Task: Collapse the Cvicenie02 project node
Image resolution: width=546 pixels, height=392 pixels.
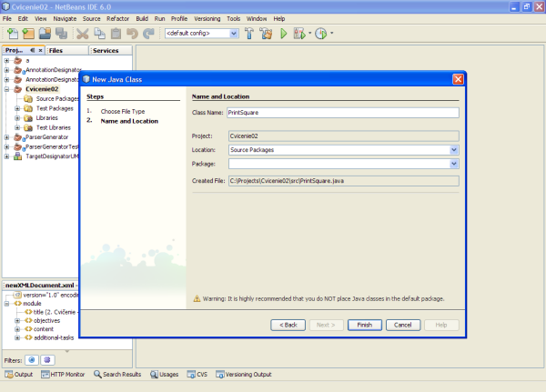Action: pos(6,89)
